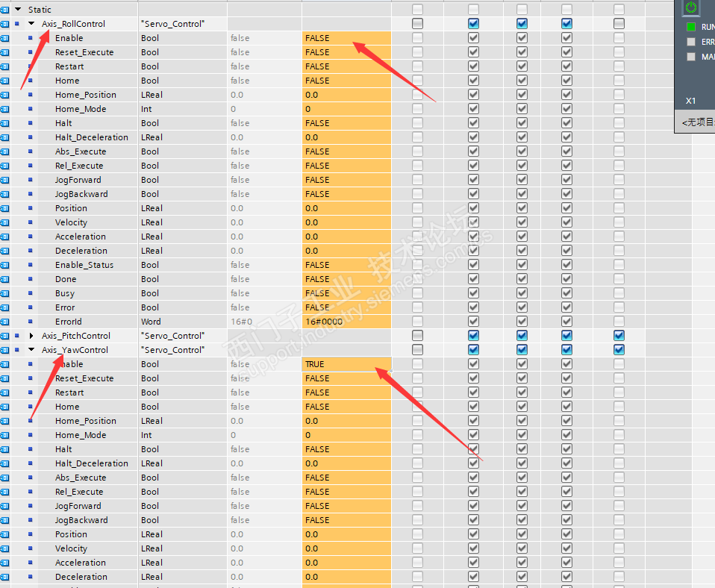Toggle the first checkbox in the Static row
Screen dimensions: 715x588
pos(417,9)
